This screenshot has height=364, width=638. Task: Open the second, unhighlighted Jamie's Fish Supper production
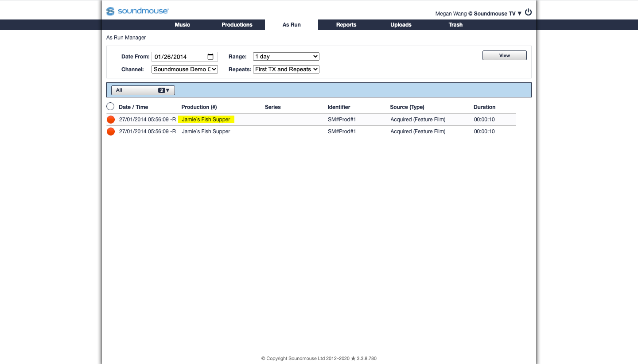point(206,132)
